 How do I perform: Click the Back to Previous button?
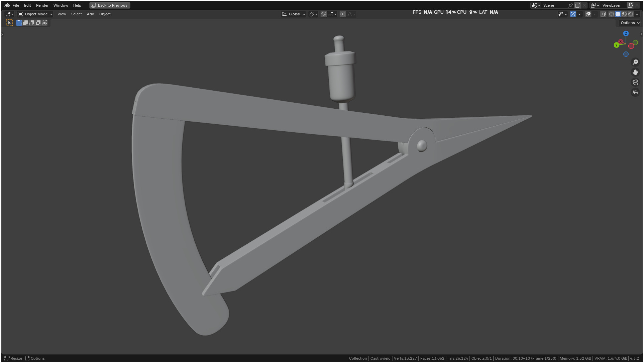click(110, 5)
